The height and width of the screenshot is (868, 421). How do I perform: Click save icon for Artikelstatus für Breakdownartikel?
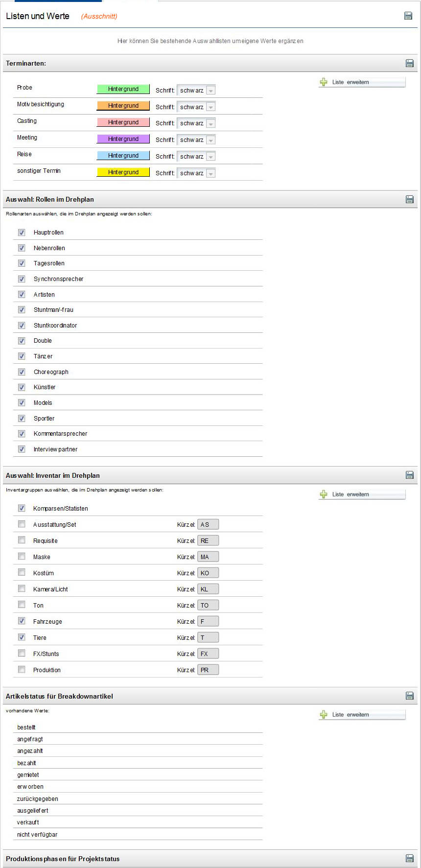click(410, 696)
